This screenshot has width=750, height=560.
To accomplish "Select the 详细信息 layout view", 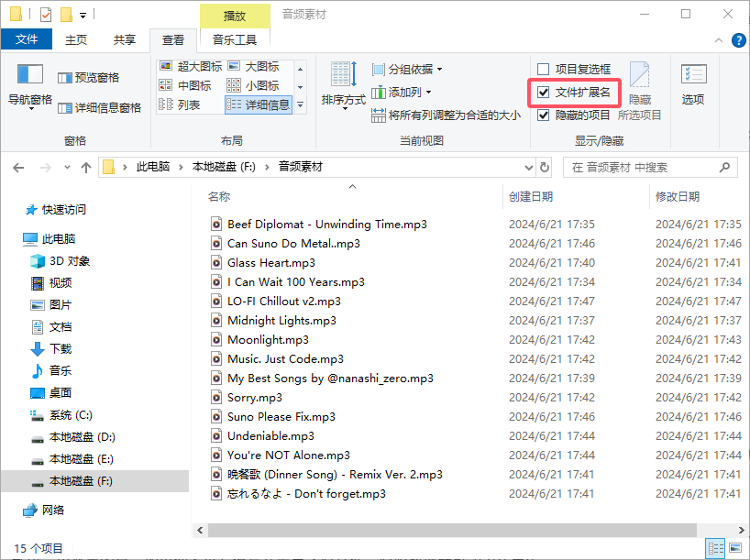I will pos(259,104).
